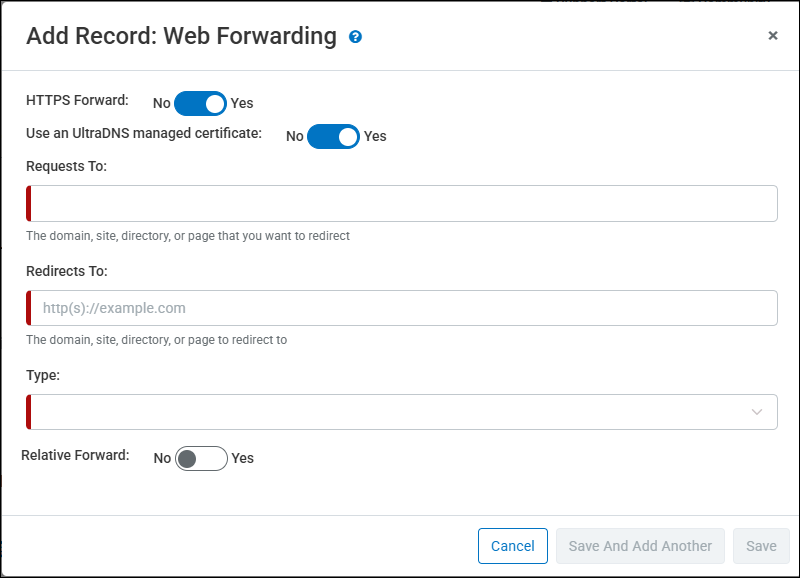Choose "No" for UltraDNS managed certificate

pyautogui.click(x=294, y=136)
